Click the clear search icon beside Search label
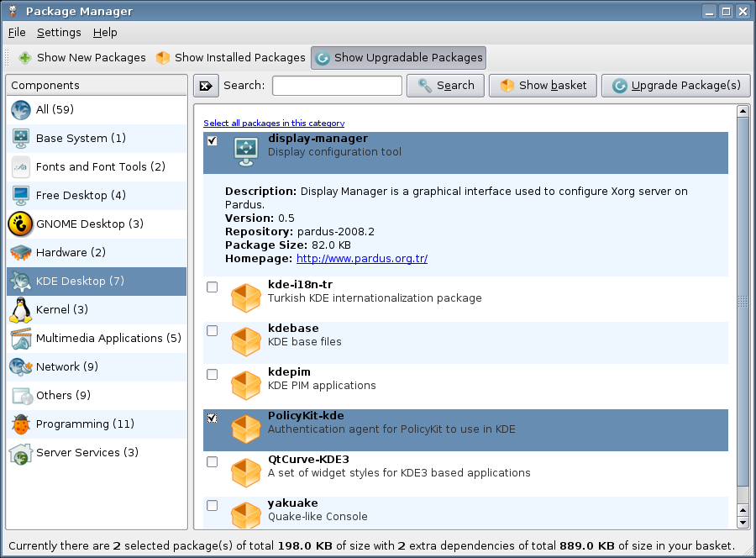The image size is (756, 558). [x=207, y=86]
